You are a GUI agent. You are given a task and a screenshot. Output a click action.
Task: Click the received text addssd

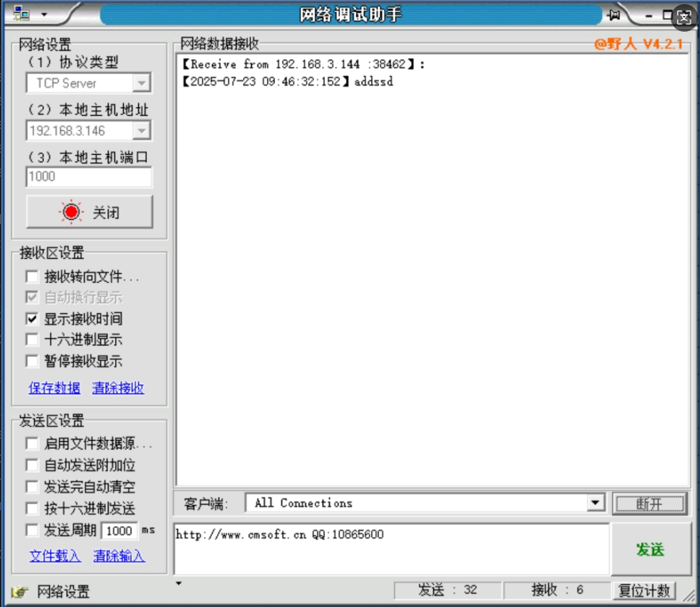(373, 82)
